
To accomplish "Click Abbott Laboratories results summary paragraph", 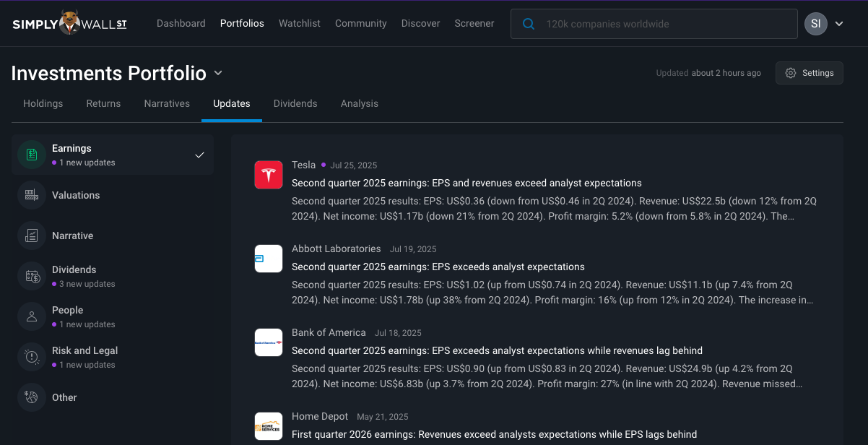I will (552, 292).
